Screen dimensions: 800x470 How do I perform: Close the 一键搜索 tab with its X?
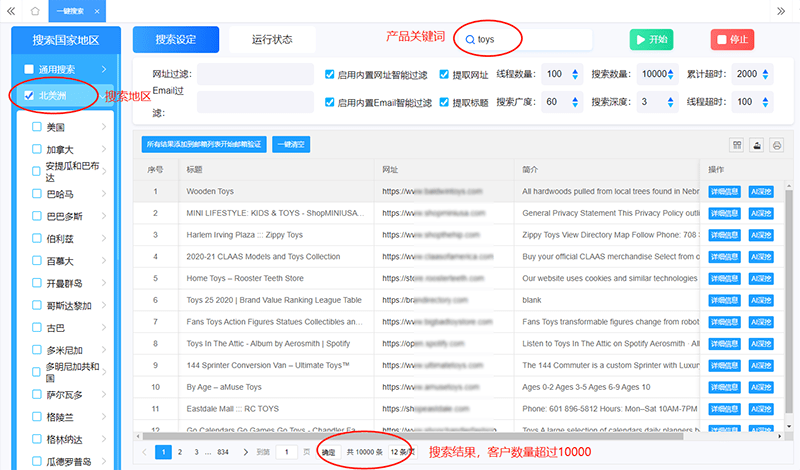(97, 10)
